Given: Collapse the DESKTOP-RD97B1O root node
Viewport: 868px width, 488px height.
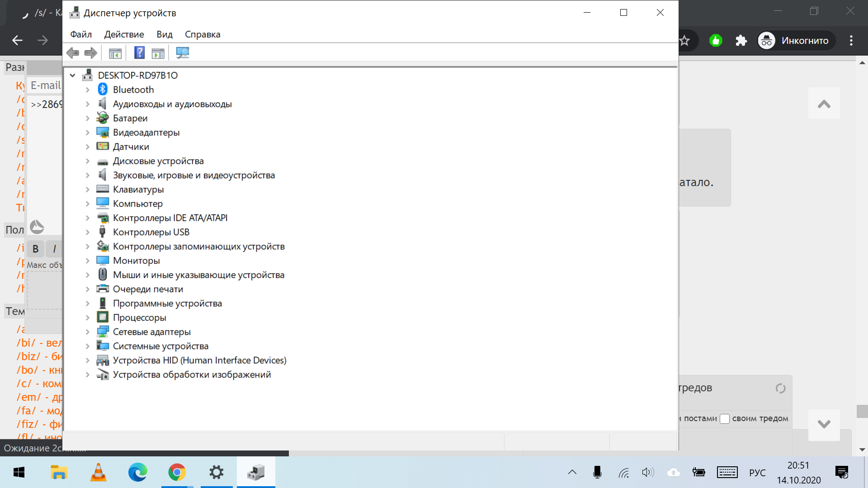Looking at the screenshot, I should (x=73, y=75).
